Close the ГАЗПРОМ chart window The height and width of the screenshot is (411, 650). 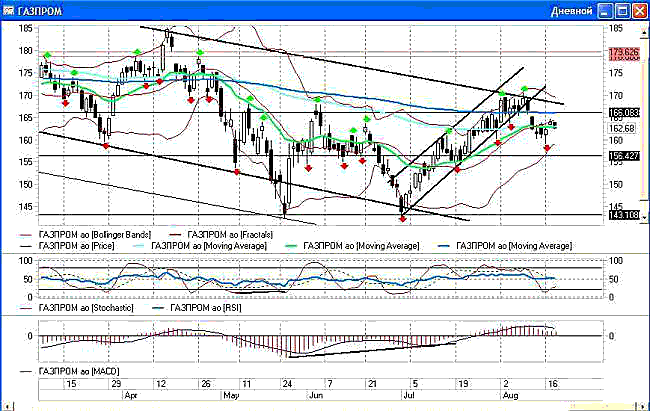coord(640,11)
